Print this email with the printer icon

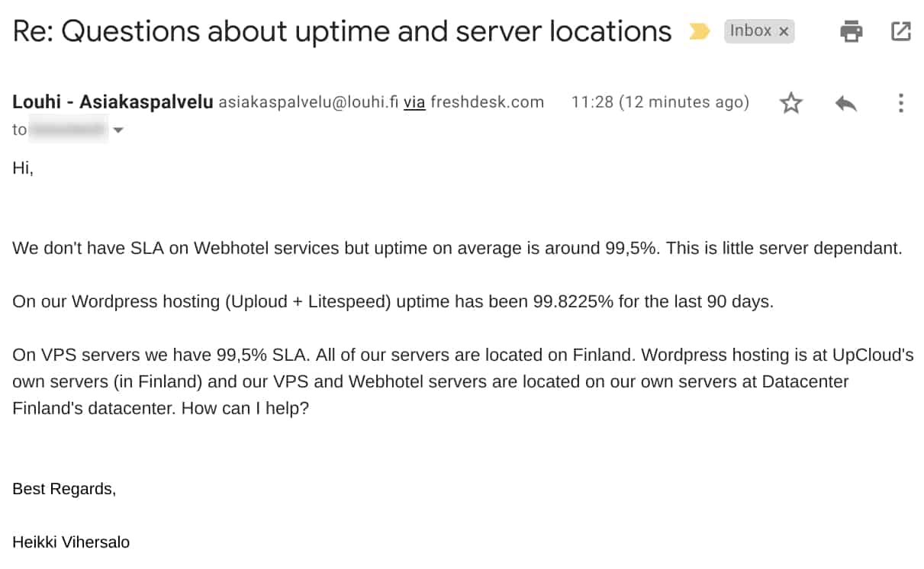pos(851,31)
